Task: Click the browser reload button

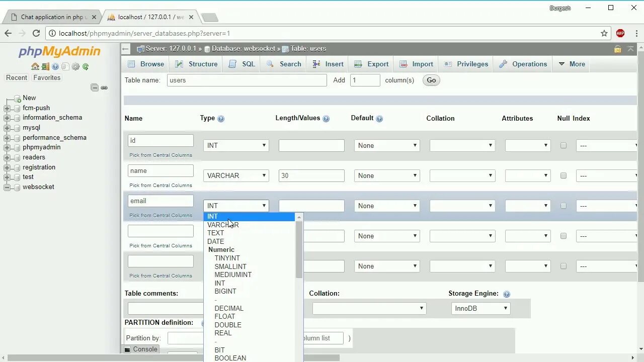Action: tap(36, 33)
